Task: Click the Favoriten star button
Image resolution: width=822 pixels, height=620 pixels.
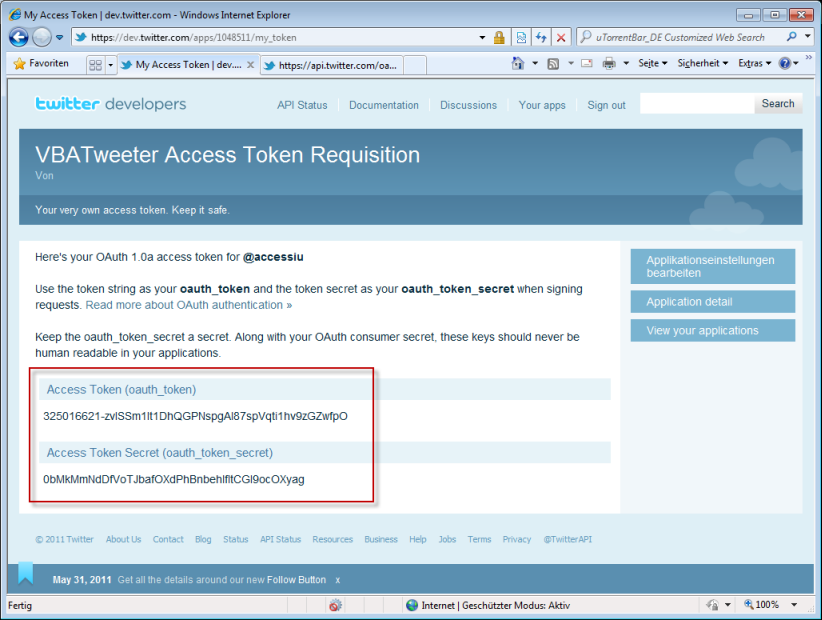Action: pos(42,64)
